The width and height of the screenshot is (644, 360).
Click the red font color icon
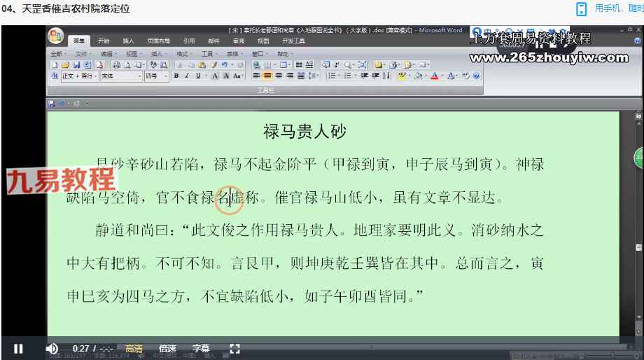435,76
